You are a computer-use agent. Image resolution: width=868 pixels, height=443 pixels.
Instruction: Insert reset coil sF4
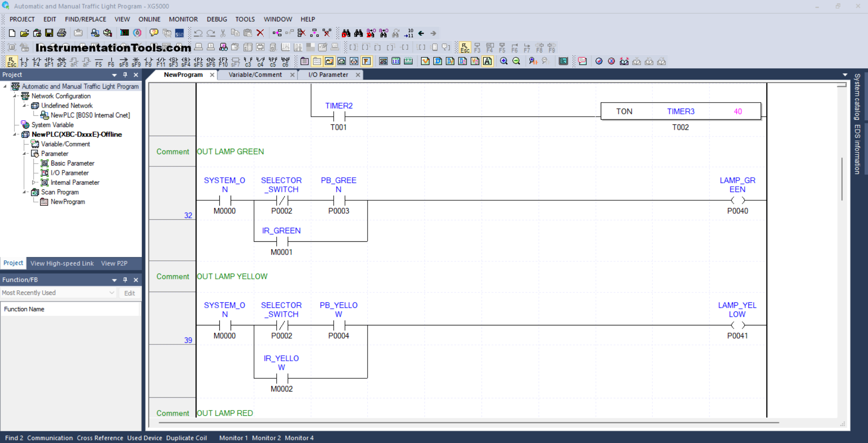tap(186, 61)
